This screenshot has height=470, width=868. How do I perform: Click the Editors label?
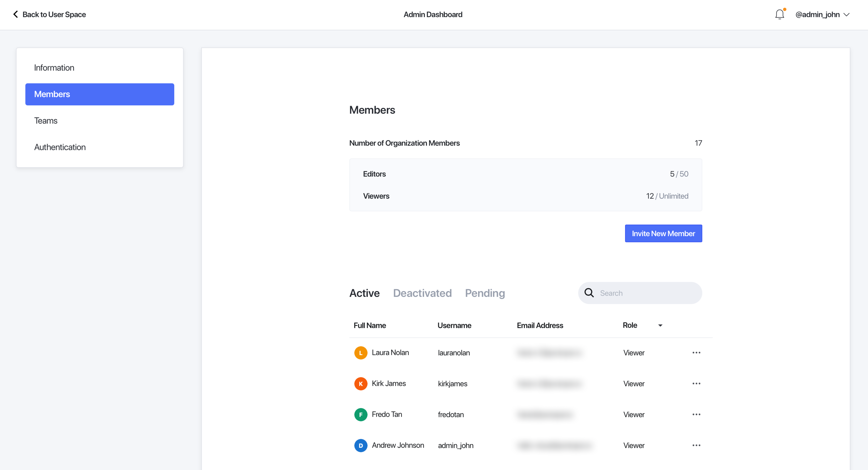click(x=374, y=174)
